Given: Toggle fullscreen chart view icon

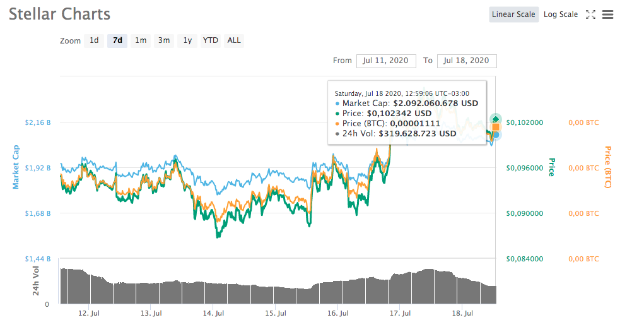Looking at the screenshot, I should [x=590, y=15].
